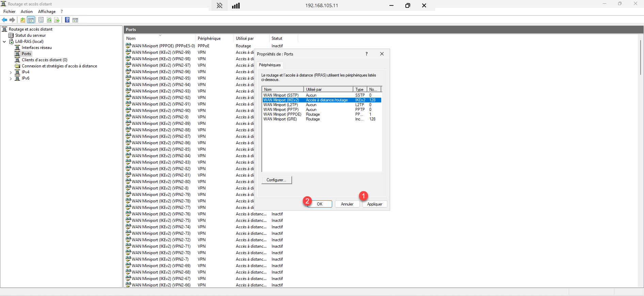Expand the IPv6 tree node
Image resolution: width=644 pixels, height=296 pixels.
point(11,79)
